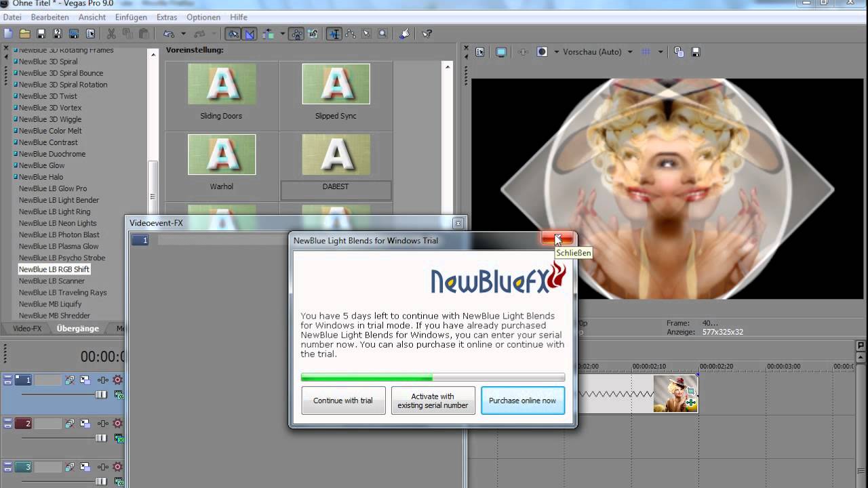
Task: Click the New project icon in toolbar
Action: 8,34
